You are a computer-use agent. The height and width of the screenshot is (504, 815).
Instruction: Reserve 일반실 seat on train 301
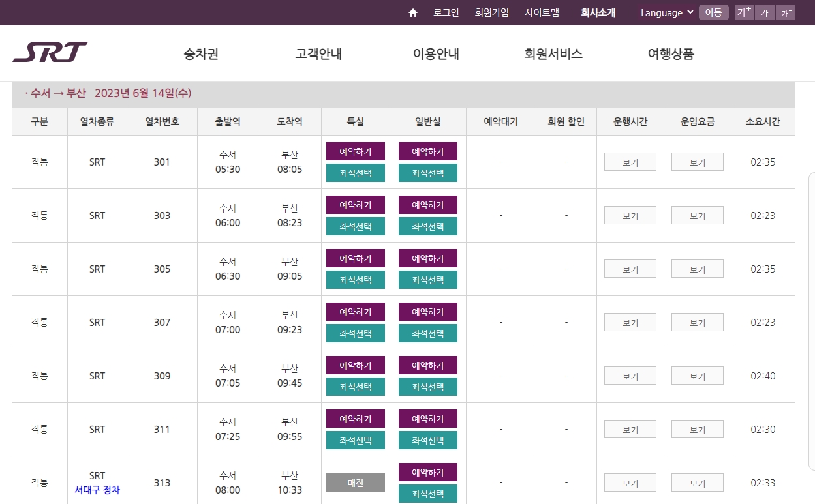tap(428, 151)
